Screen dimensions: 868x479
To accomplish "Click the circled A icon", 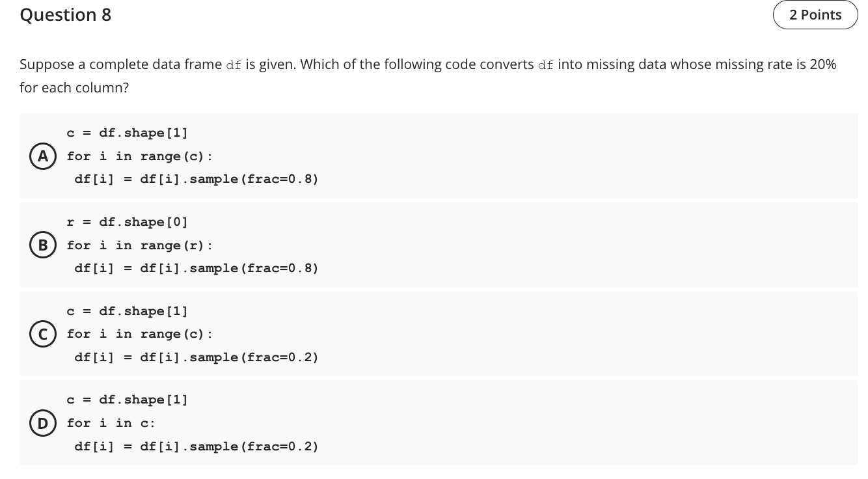I will (43, 156).
